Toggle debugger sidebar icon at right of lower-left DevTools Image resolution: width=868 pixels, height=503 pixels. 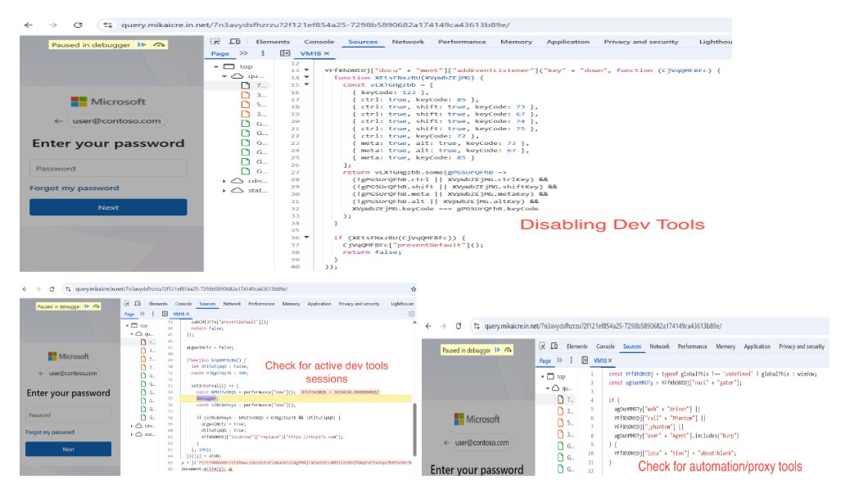[411, 314]
